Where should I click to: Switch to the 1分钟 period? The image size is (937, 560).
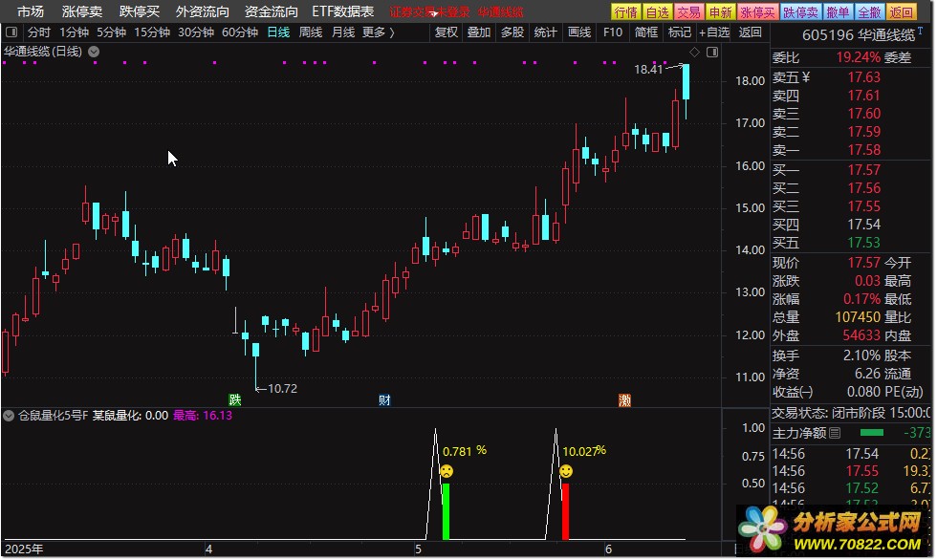pos(75,32)
